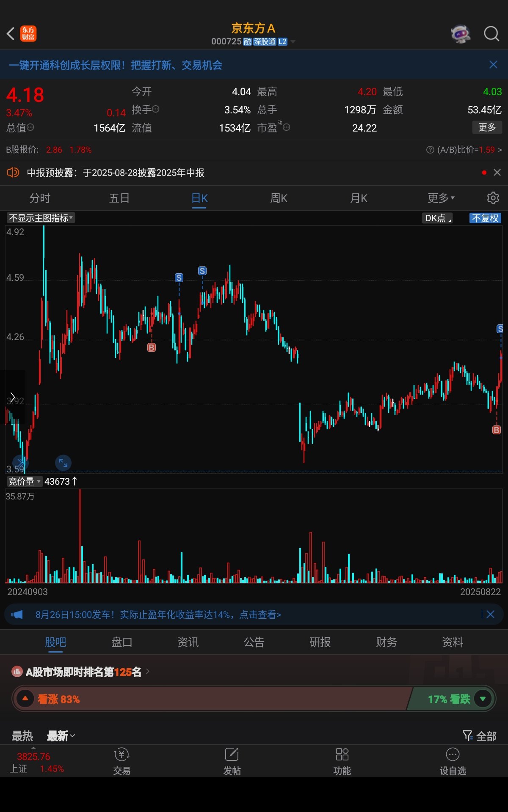Tap the L2 level-two badge
Screen dimensions: 508x812
point(282,41)
